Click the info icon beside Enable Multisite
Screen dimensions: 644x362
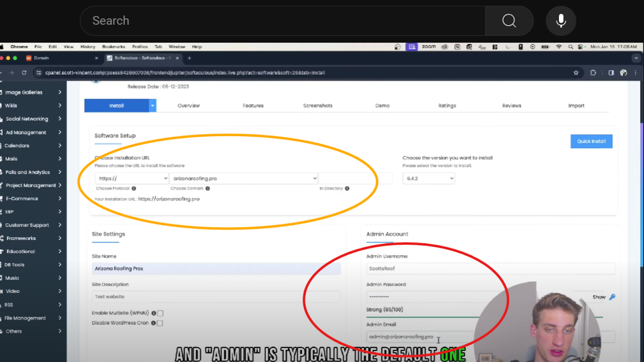click(154, 313)
